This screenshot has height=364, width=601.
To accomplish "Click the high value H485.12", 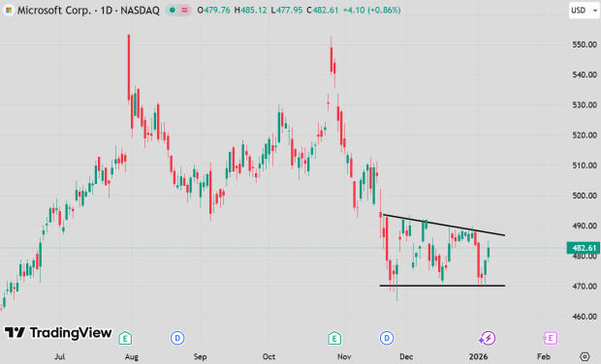I will (x=250, y=11).
